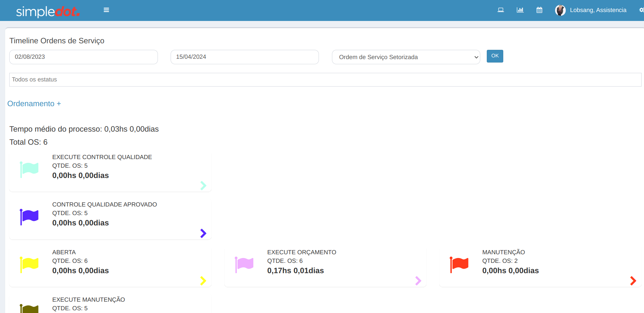Click the ABERTA card title
644x313 pixels.
coord(64,252)
